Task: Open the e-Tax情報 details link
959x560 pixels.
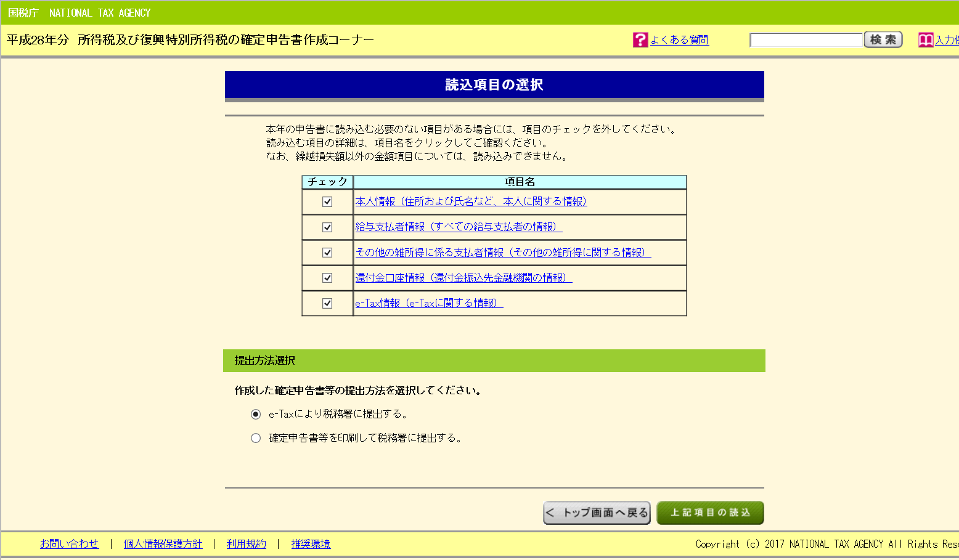Action: (x=429, y=303)
